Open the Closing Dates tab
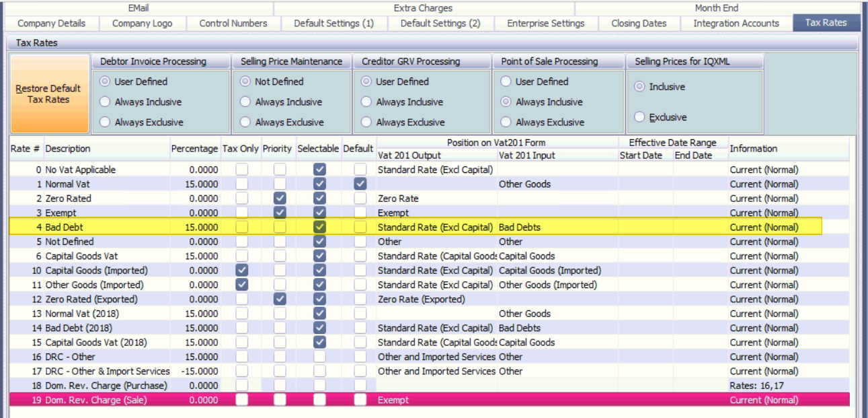 coord(639,23)
